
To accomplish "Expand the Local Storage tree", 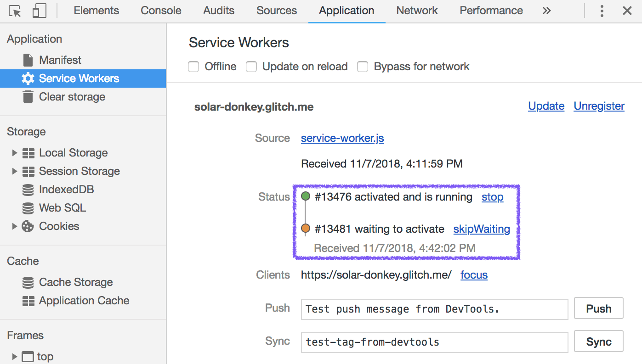I will 15,152.
